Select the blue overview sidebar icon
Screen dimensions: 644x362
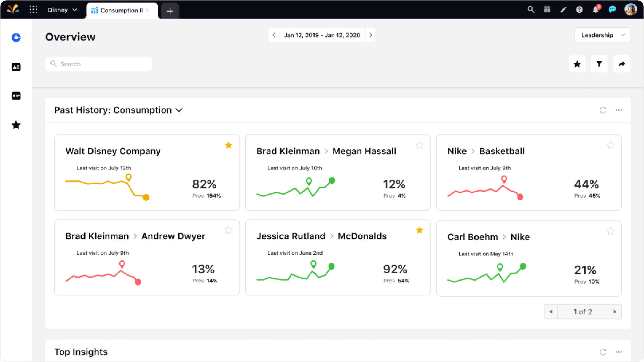[x=16, y=37]
